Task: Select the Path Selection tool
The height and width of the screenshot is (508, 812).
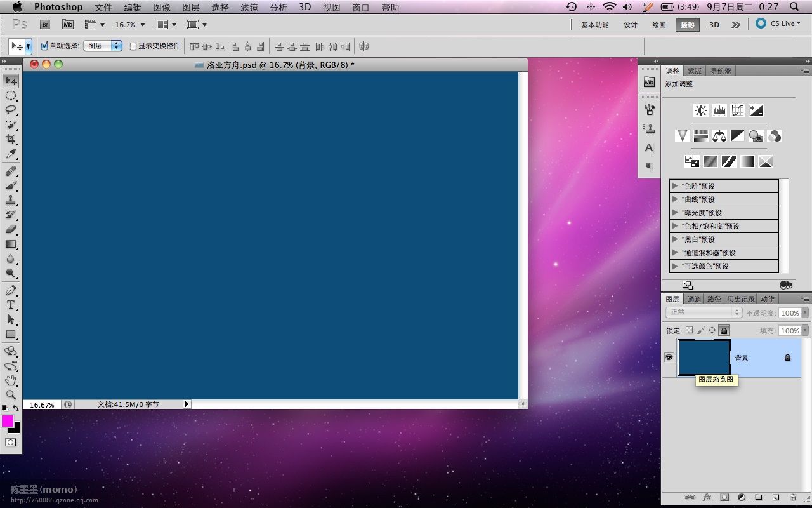Action: (x=11, y=320)
